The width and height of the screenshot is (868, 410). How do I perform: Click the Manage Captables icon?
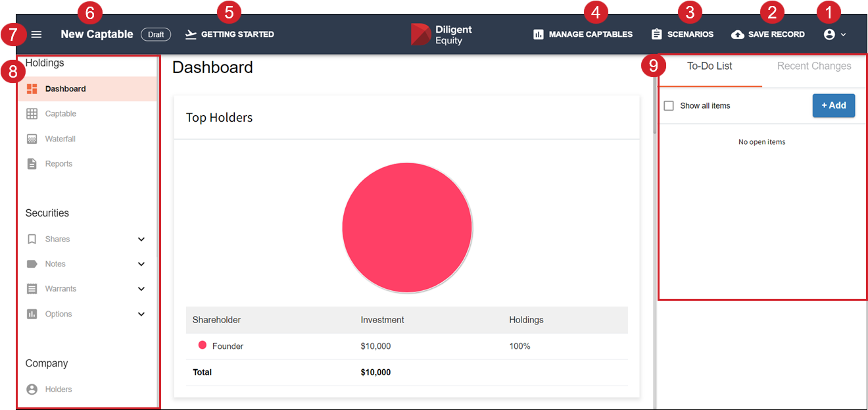point(537,34)
